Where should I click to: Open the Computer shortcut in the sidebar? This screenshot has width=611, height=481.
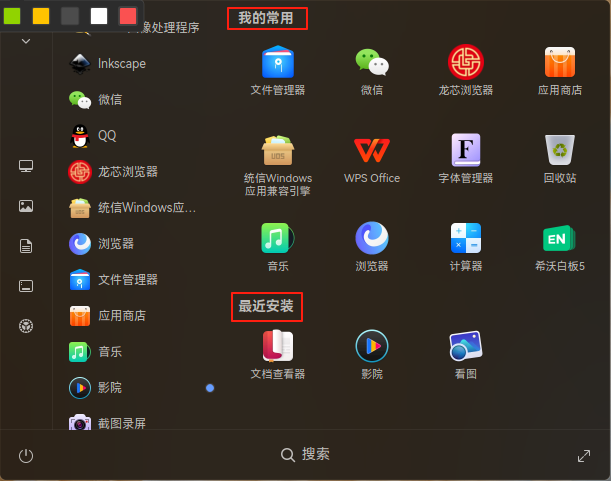pos(26,166)
